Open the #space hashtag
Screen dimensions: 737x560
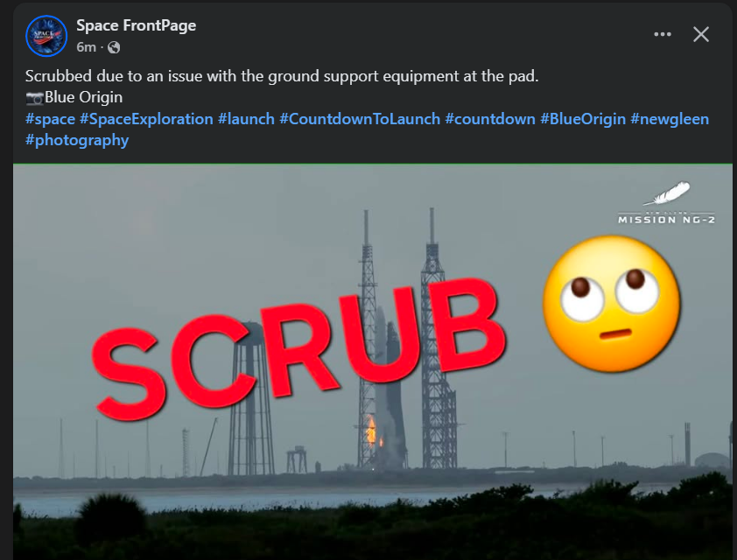[x=50, y=119]
